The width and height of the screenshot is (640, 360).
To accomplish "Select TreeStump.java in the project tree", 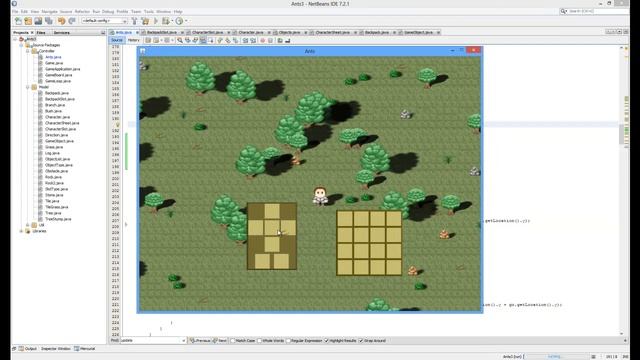I will pyautogui.click(x=58, y=219).
